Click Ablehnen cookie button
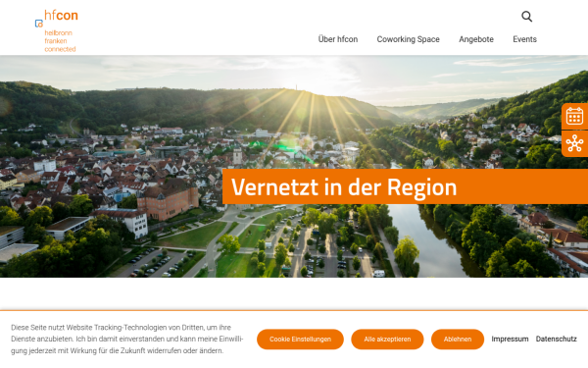This screenshot has height=368, width=588. tap(458, 340)
